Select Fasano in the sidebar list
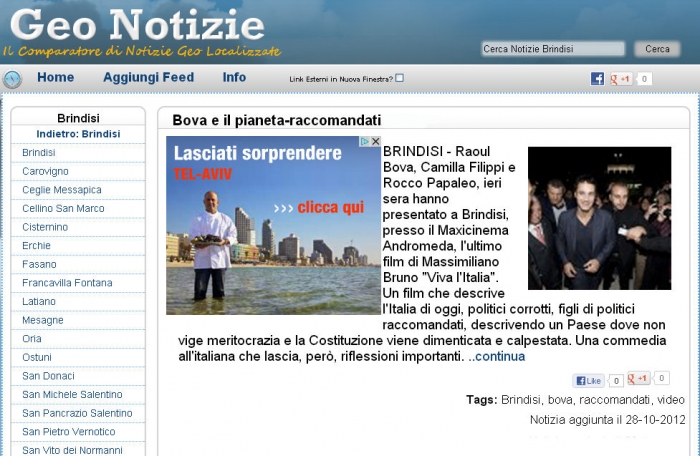This screenshot has height=456, width=700. tap(39, 264)
